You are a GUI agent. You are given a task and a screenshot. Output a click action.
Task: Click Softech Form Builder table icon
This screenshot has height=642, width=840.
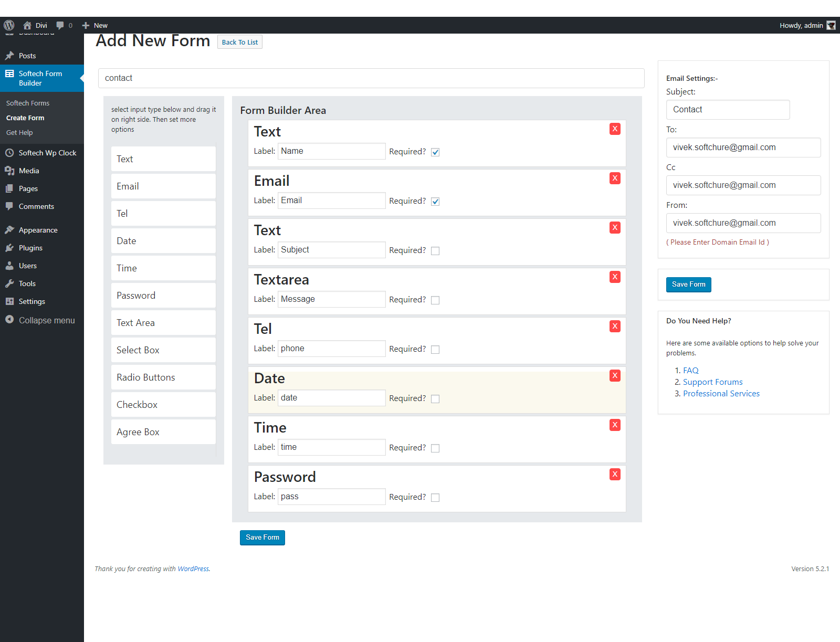(9, 73)
